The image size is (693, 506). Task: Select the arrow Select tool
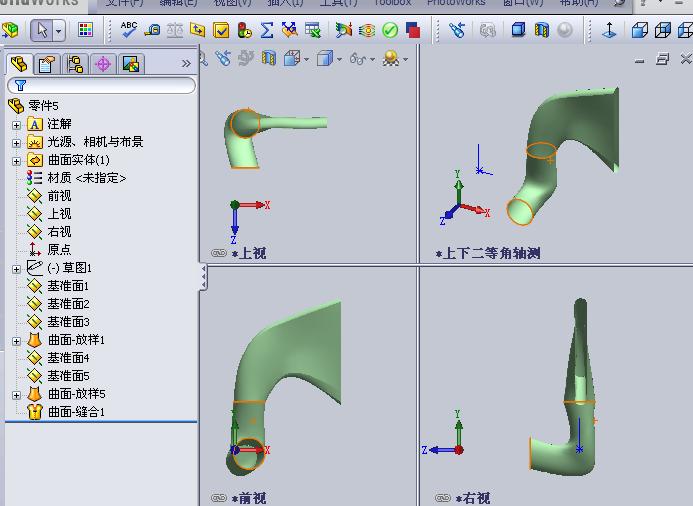pyautogui.click(x=42, y=30)
